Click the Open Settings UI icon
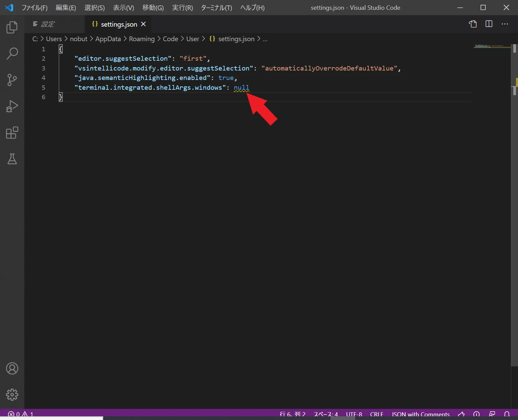Image resolution: width=518 pixels, height=420 pixels. pos(473,24)
